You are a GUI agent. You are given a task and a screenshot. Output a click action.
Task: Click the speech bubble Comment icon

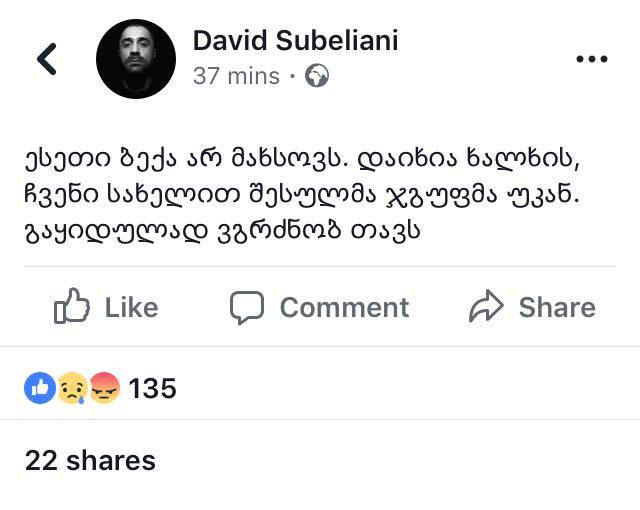(x=246, y=307)
